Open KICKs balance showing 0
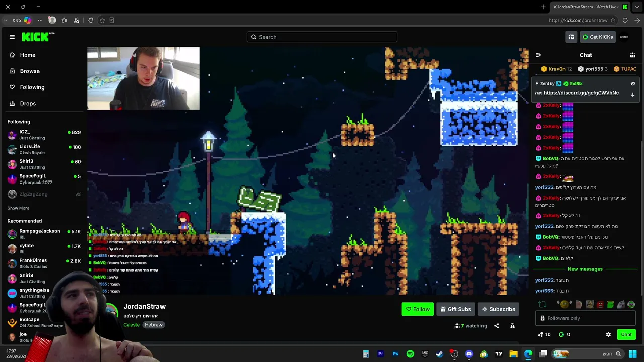644x362 pixels. click(x=564, y=334)
